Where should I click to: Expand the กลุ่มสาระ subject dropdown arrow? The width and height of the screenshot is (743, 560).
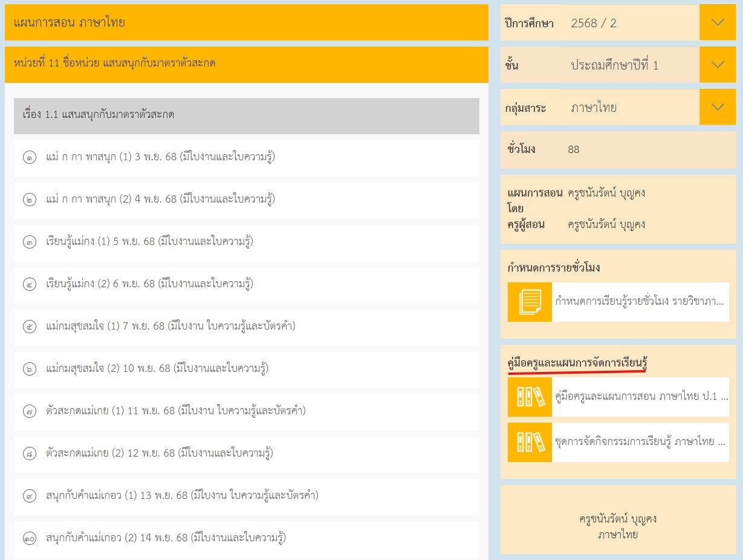(x=718, y=107)
